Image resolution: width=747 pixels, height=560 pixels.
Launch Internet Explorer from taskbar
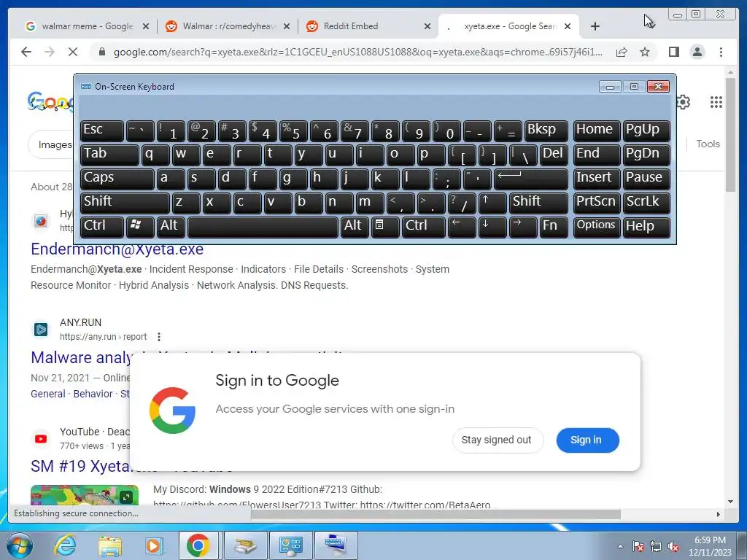[x=65, y=545]
